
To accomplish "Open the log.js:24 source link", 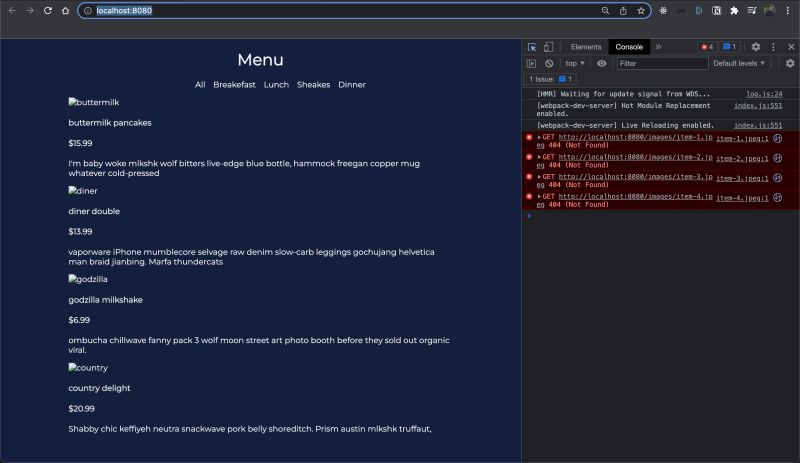I will pyautogui.click(x=764, y=94).
